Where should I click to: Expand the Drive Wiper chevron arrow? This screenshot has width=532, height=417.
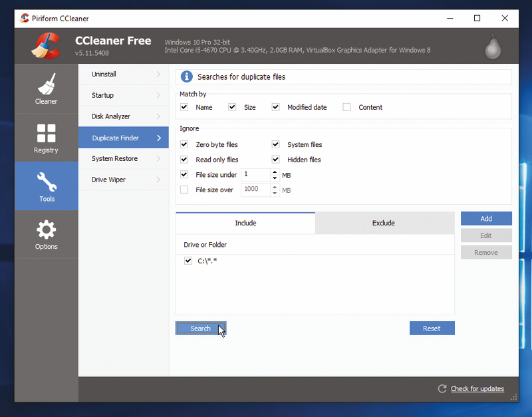pyautogui.click(x=158, y=180)
